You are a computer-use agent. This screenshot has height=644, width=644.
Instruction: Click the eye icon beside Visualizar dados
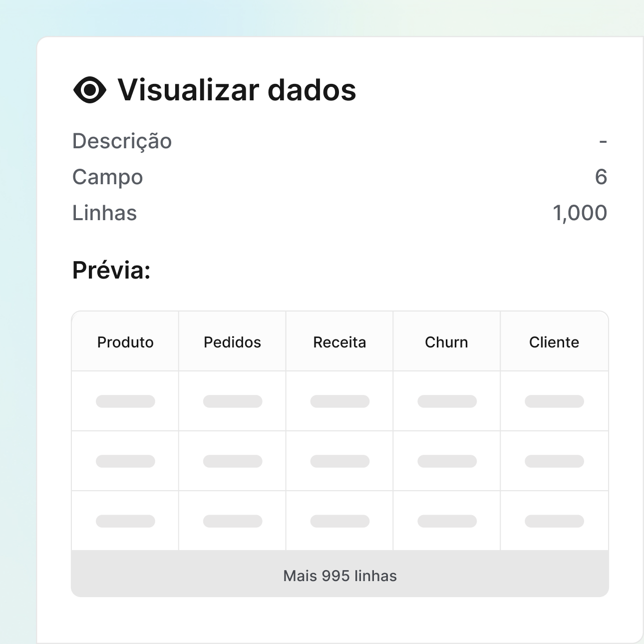click(x=90, y=90)
